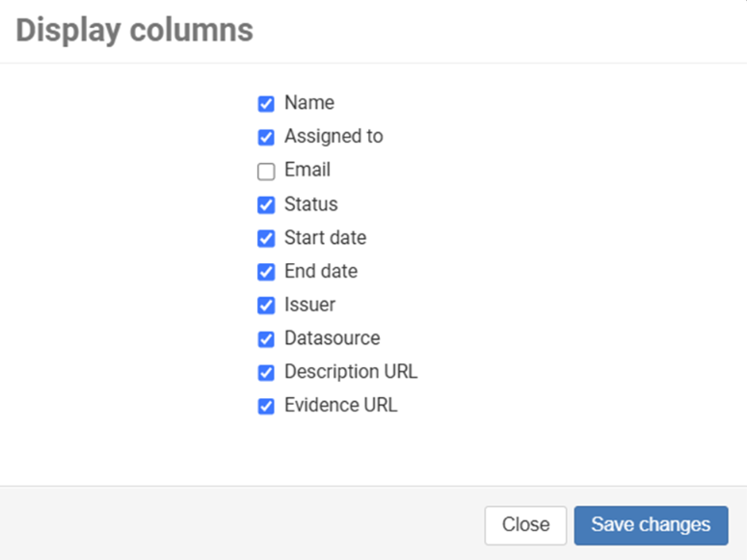Click the Close button
The image size is (747, 560).
pos(525,525)
